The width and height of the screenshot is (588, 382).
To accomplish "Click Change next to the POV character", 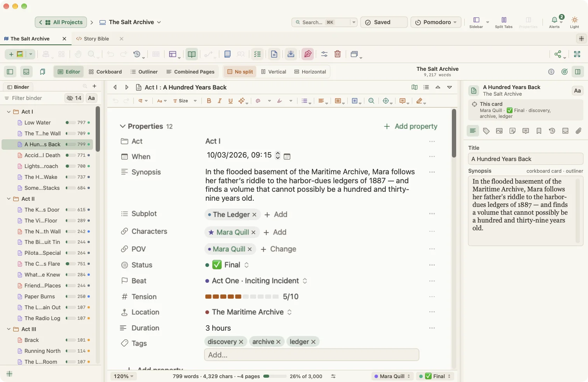I will pyautogui.click(x=278, y=249).
